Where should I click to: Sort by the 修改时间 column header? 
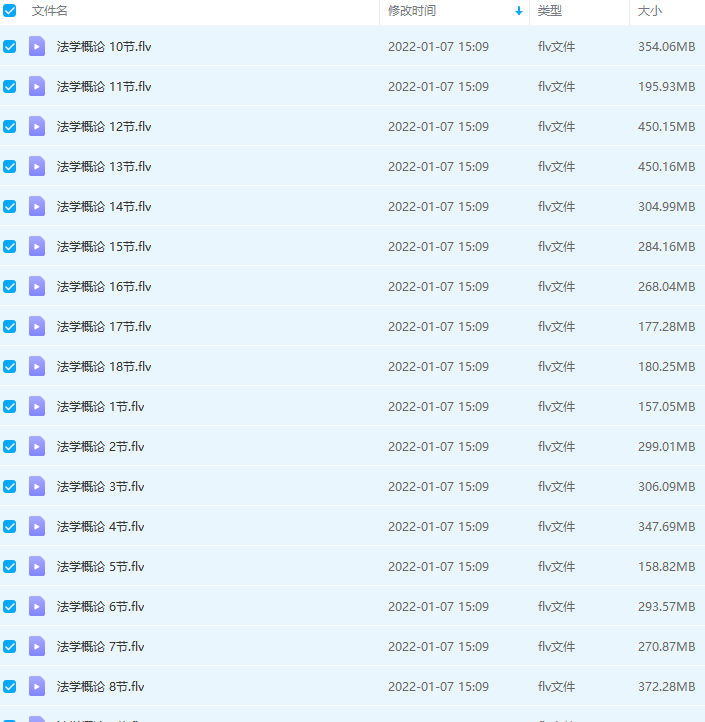[x=412, y=11]
